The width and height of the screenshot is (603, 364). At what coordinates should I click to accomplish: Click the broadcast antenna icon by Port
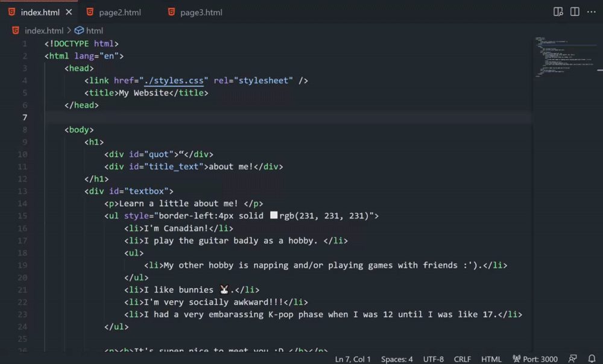[517, 359]
